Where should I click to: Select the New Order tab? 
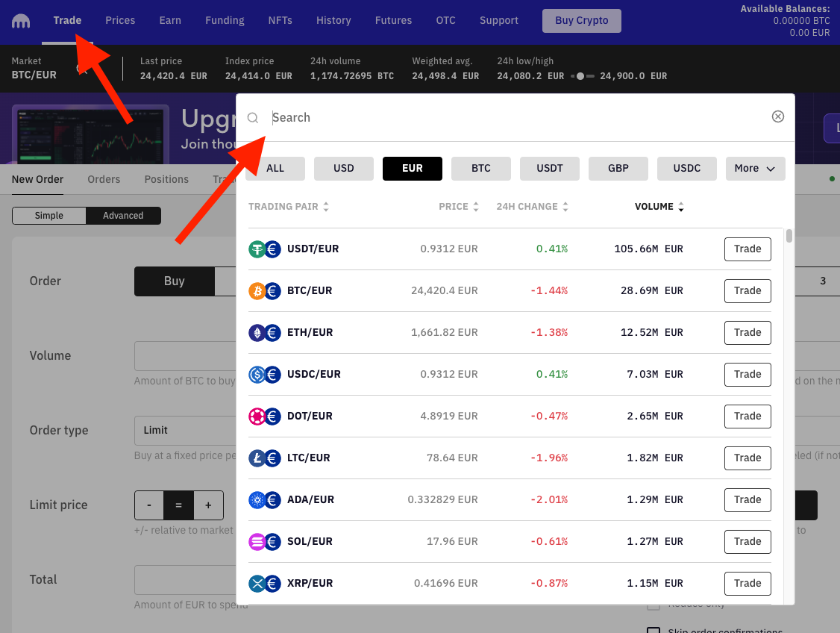[37, 180]
